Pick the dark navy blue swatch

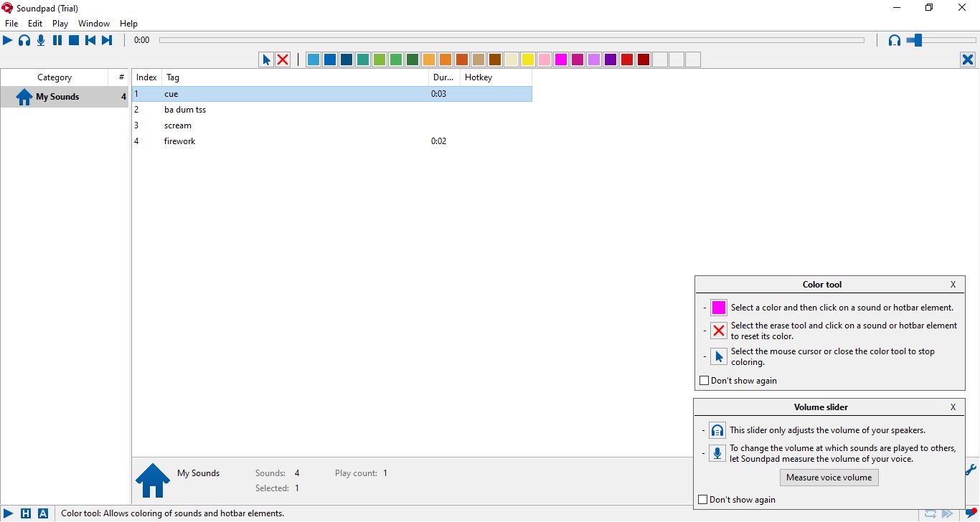[347, 60]
